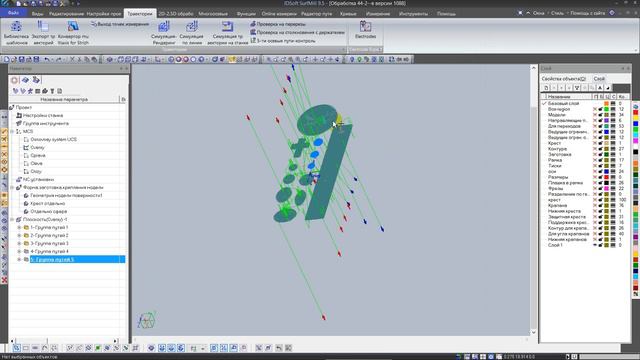640x360 pixels.
Task: Expand 2-Группа путей 2 node
Action: [x=19, y=236]
